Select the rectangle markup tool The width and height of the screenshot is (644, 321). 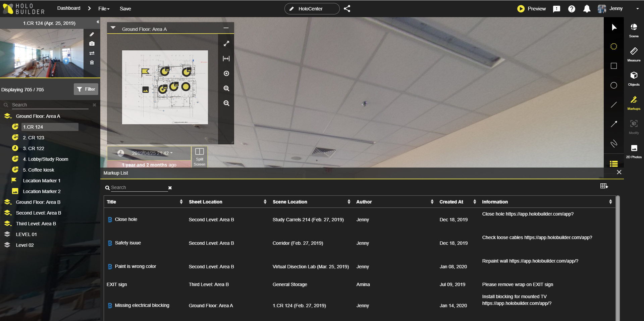(x=614, y=66)
